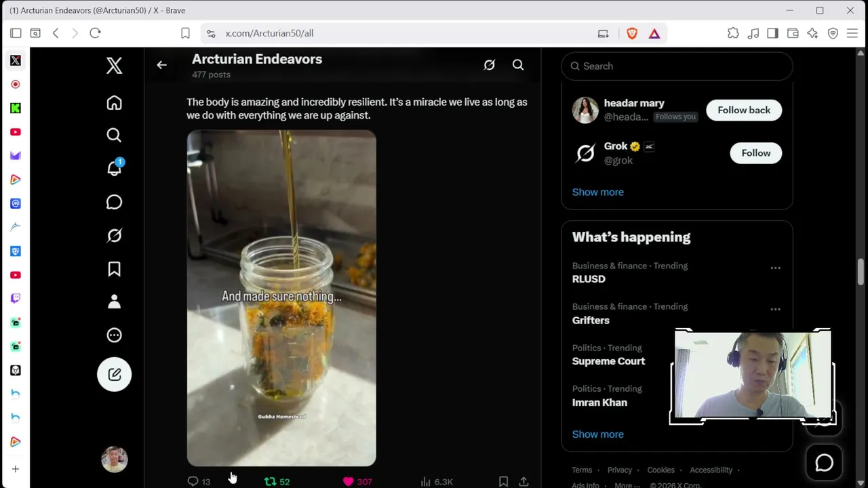Open the Privacy footer link
Viewport: 868px width, 488px height.
tap(620, 470)
